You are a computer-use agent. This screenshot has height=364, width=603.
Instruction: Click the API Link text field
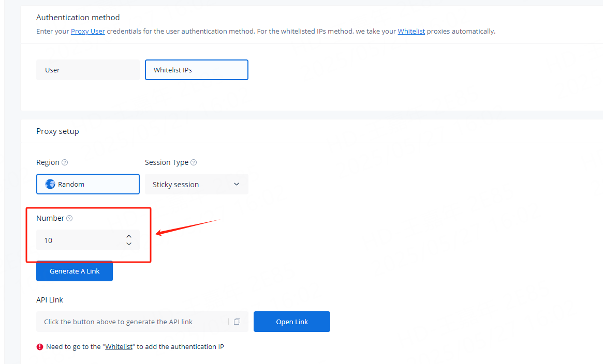(x=132, y=322)
